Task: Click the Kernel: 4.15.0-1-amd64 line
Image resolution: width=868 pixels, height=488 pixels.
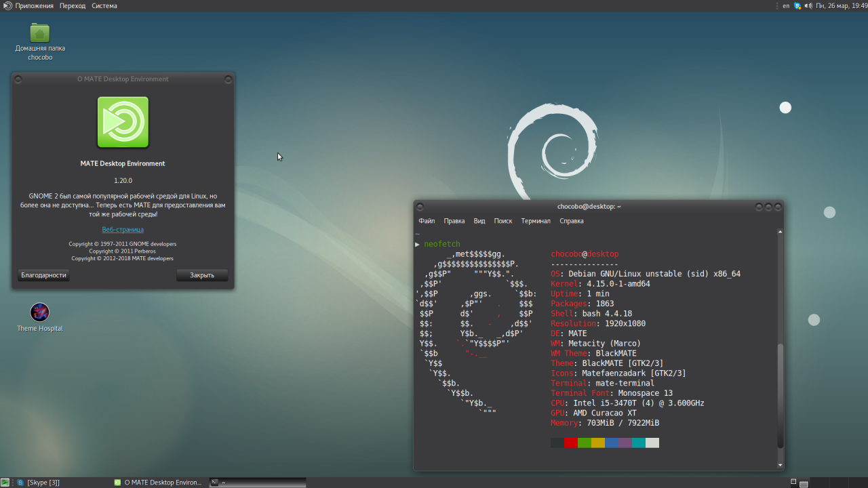Action: tap(600, 284)
